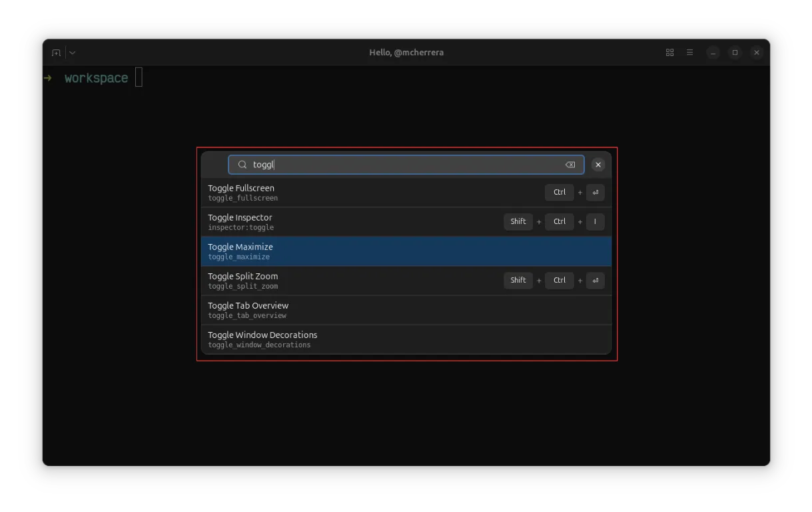Open the tab overview grid icon

(669, 53)
